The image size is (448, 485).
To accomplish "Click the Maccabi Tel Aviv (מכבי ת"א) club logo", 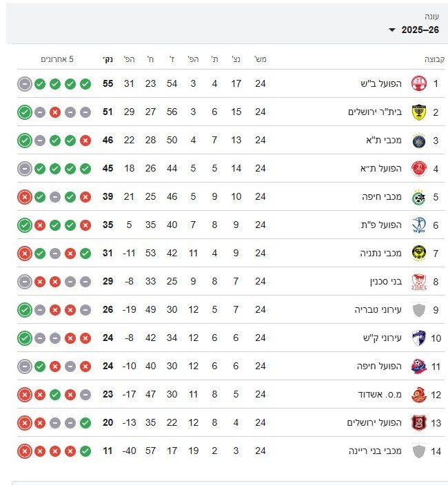I will (418, 141).
